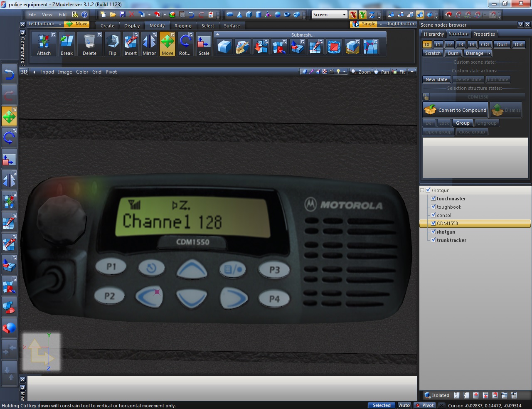Activate the Rotate tool in ribbon

(x=185, y=44)
